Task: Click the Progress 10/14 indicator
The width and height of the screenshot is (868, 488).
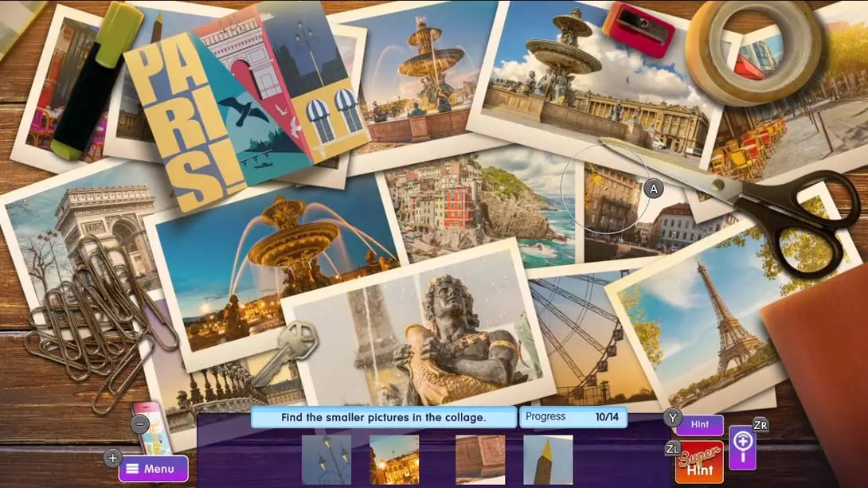Action: [x=573, y=417]
